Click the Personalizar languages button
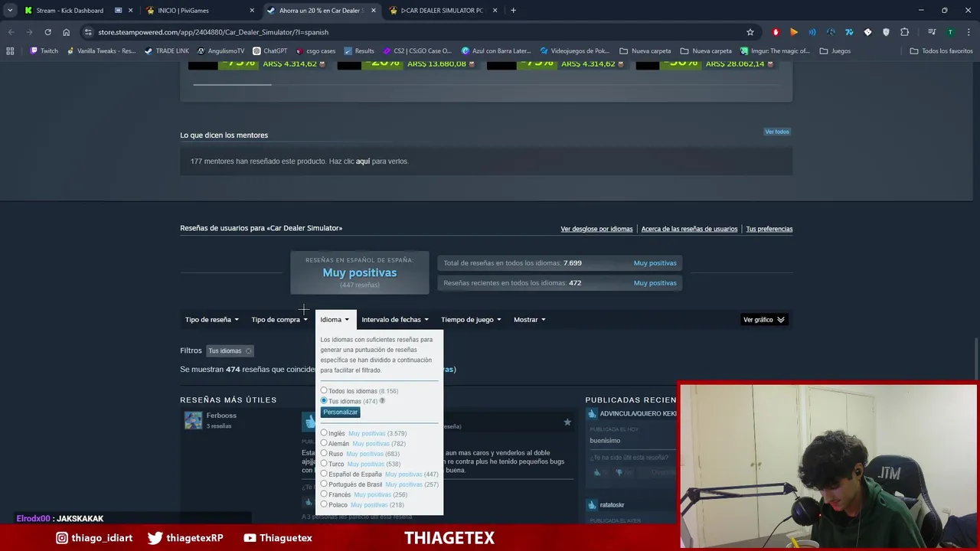 (341, 412)
